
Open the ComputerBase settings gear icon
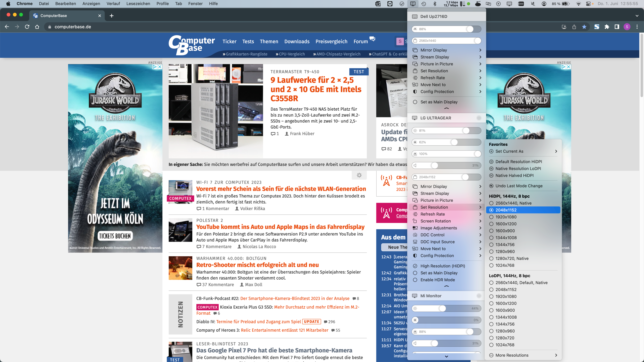coord(359,175)
